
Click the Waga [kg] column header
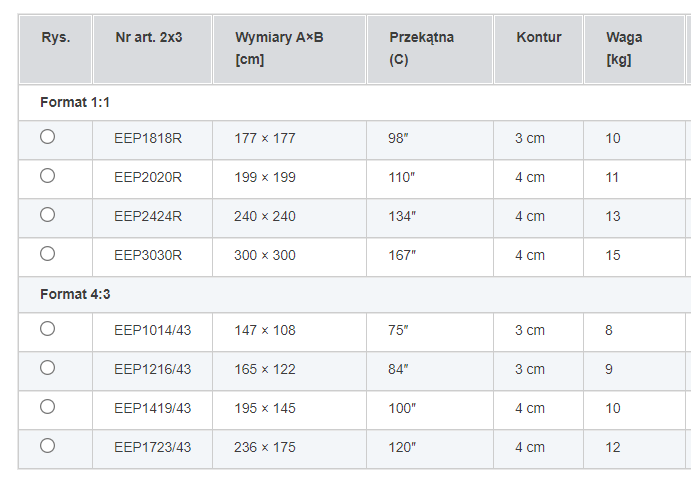coord(624,48)
